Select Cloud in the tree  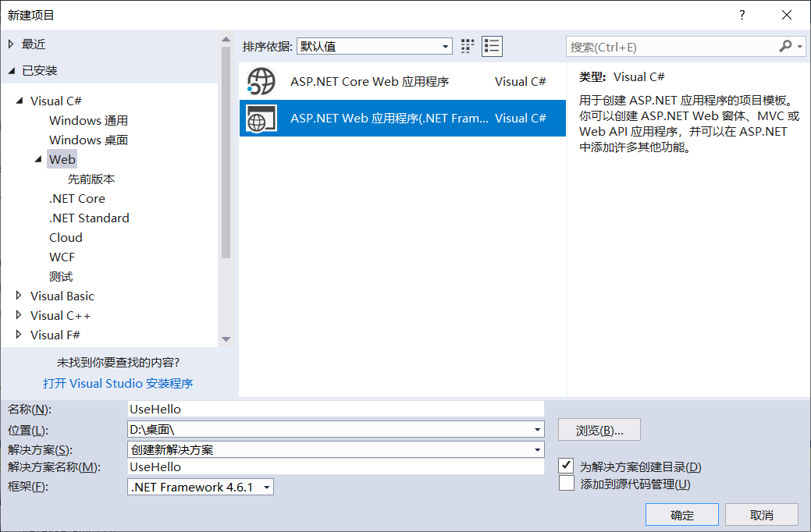pyautogui.click(x=66, y=237)
